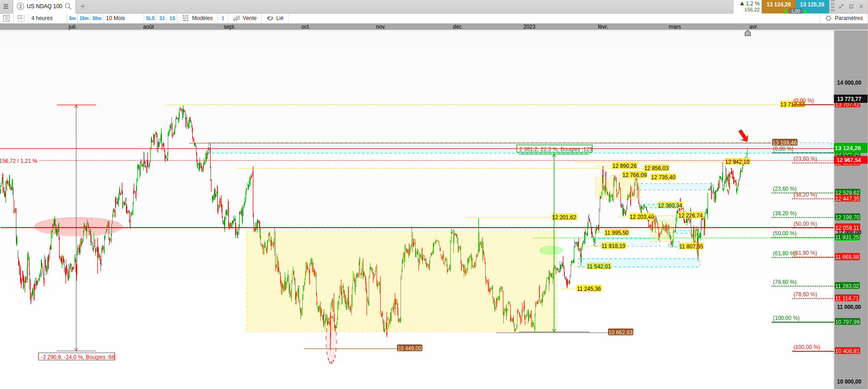Grab the order panel drag handle

(x=833, y=6)
